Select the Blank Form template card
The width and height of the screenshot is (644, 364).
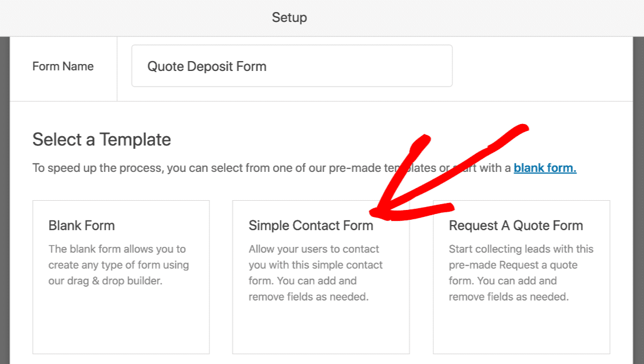click(x=121, y=277)
